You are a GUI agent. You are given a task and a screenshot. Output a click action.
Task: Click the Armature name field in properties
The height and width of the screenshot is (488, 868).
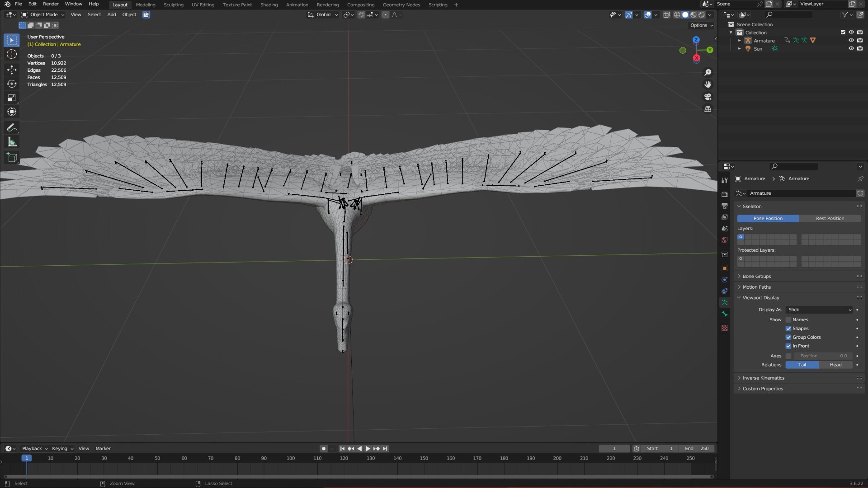802,193
